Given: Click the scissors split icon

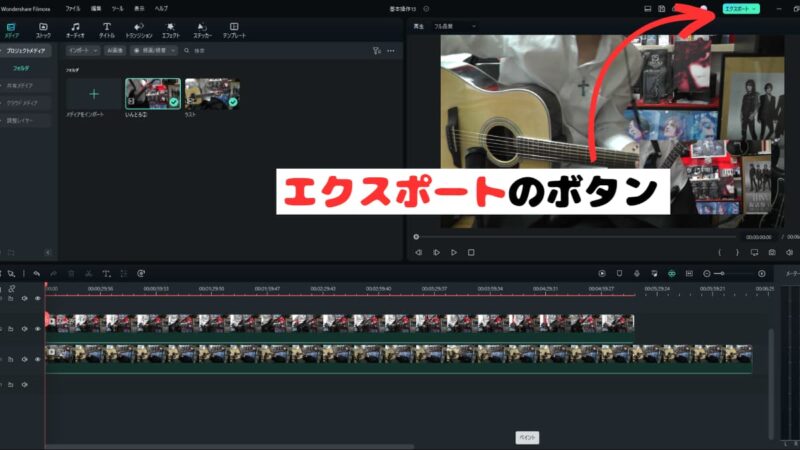Looking at the screenshot, I should pos(89,274).
